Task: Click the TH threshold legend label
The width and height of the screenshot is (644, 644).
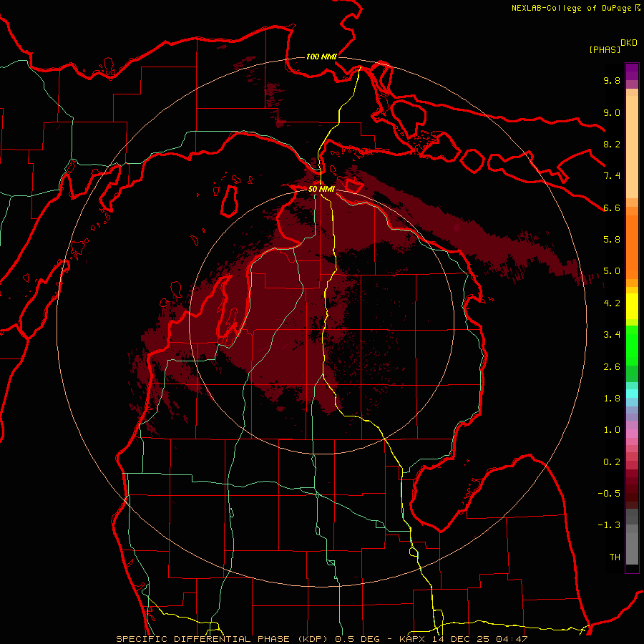Action: tap(615, 557)
